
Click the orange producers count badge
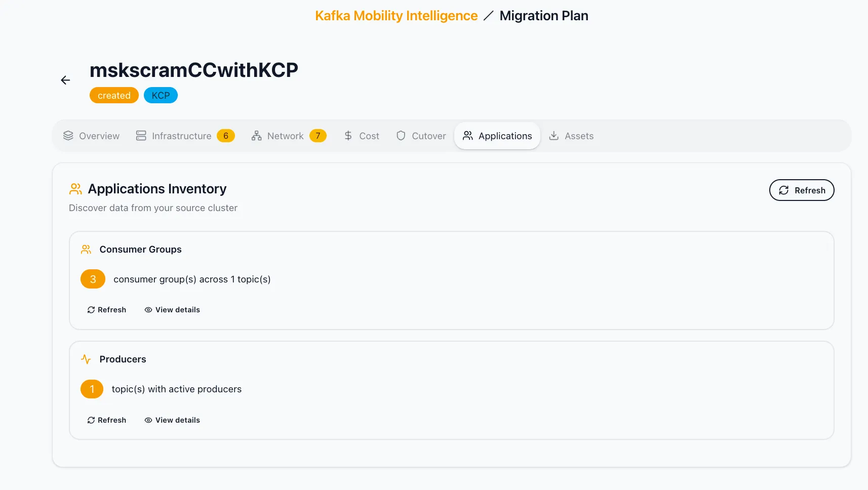[x=92, y=389]
